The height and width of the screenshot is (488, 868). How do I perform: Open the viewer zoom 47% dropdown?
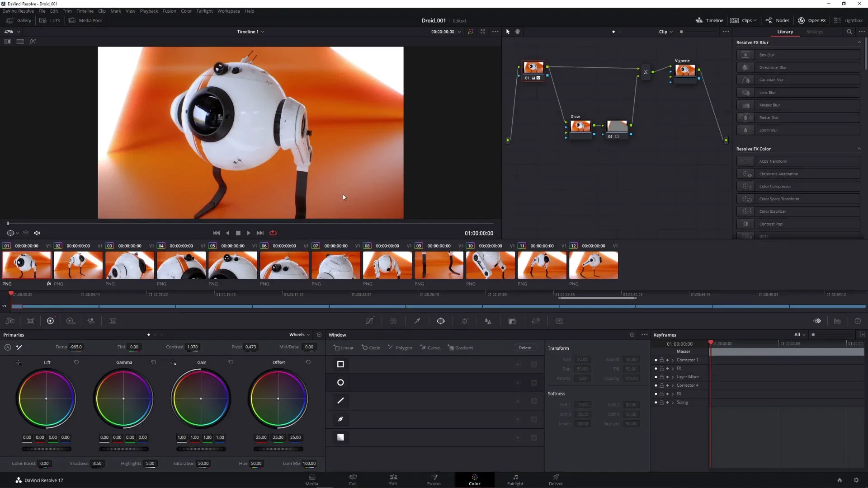point(12,32)
